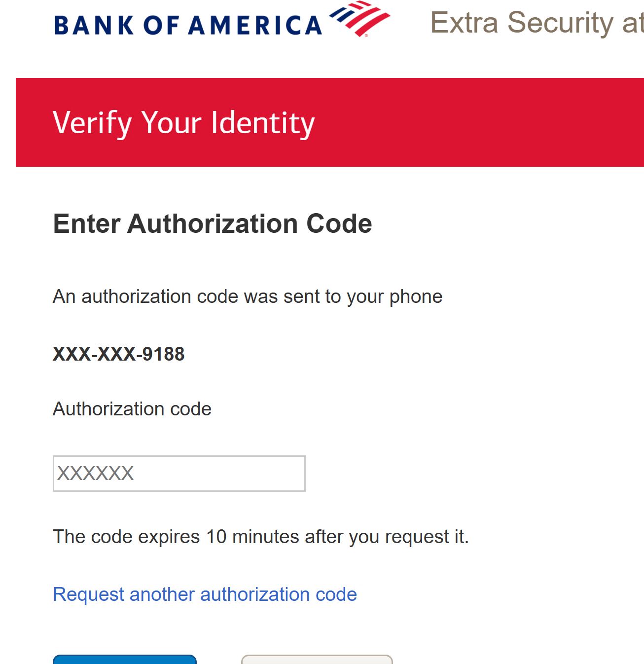Click the masked "XXX-XXX" part of the phone number
This screenshot has width=644, height=664.
[x=94, y=354]
